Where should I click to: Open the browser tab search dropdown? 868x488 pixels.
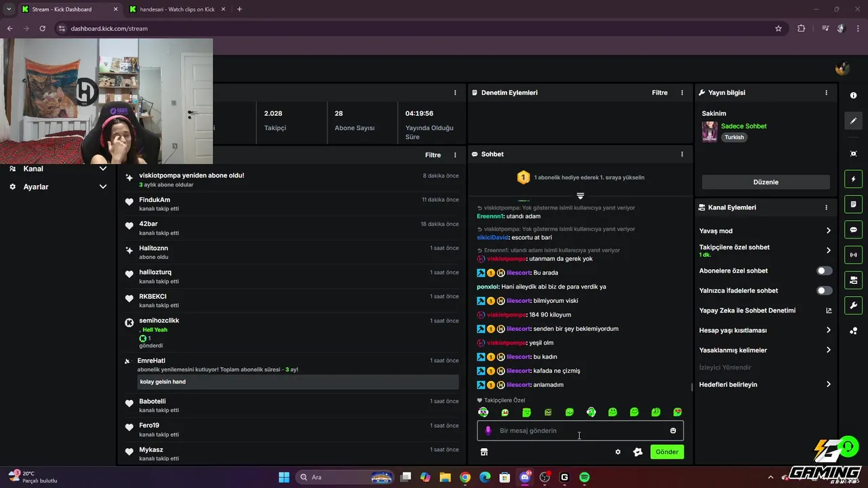click(x=9, y=9)
